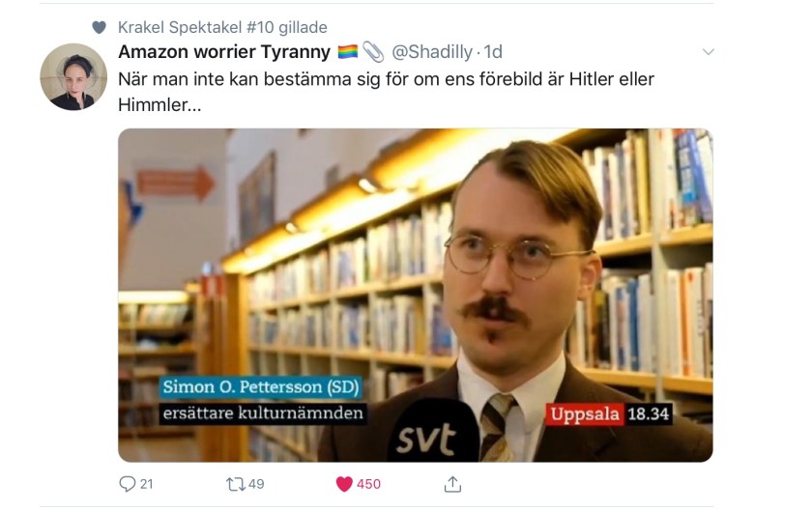This screenshot has height=512, width=812.
Task: Click the Uppsala 18.34 label in image
Action: [x=609, y=414]
